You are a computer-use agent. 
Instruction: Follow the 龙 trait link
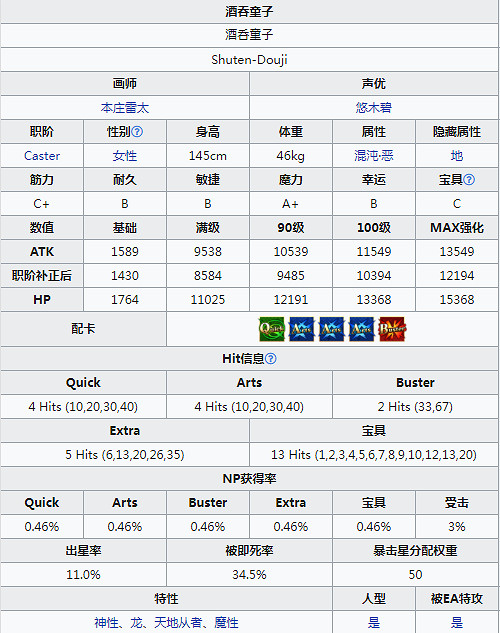pyautogui.click(x=136, y=623)
